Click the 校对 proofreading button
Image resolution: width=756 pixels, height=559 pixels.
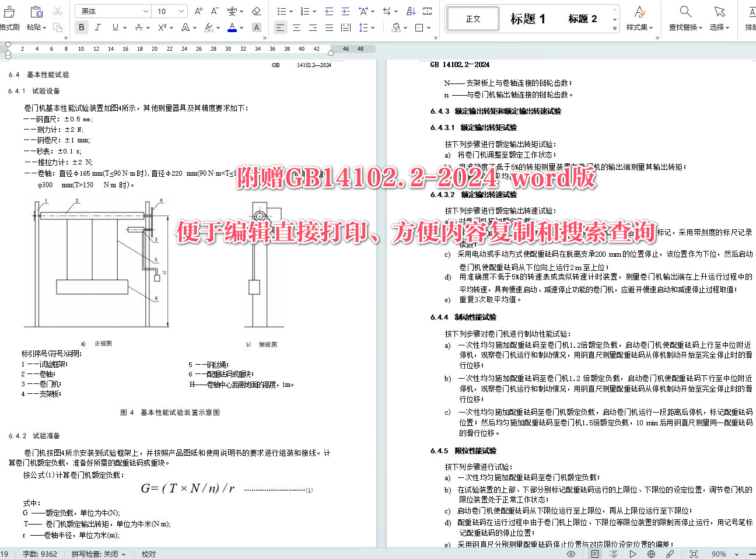click(148, 554)
